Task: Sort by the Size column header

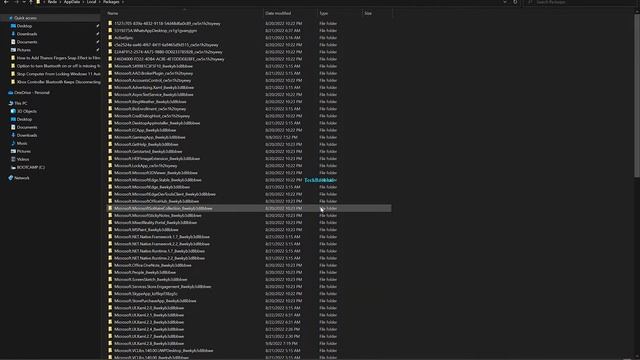Action: tap(368, 13)
